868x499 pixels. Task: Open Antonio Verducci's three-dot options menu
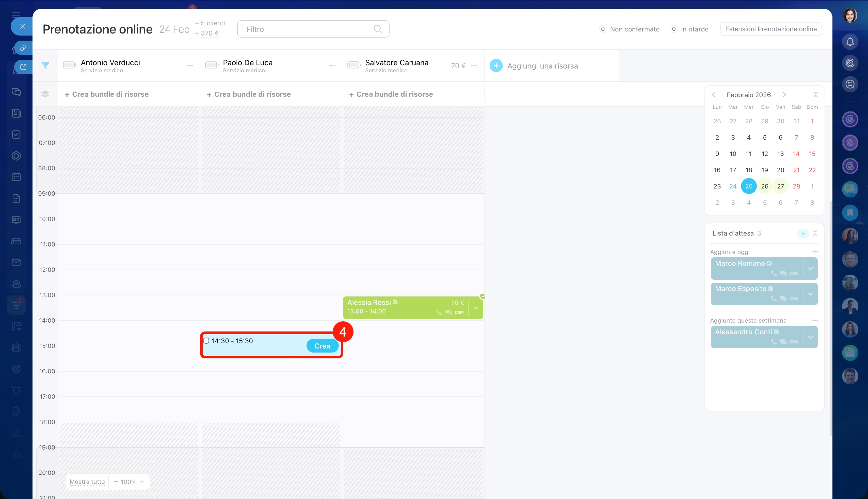pyautogui.click(x=190, y=65)
